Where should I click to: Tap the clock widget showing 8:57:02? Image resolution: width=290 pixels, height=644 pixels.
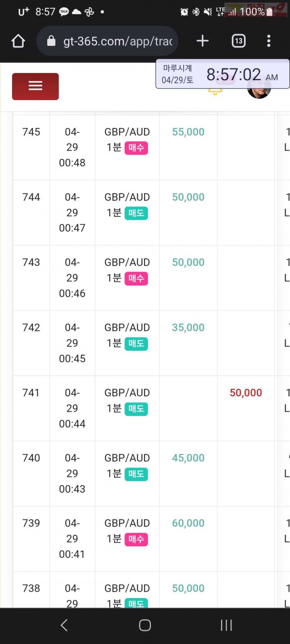(223, 74)
